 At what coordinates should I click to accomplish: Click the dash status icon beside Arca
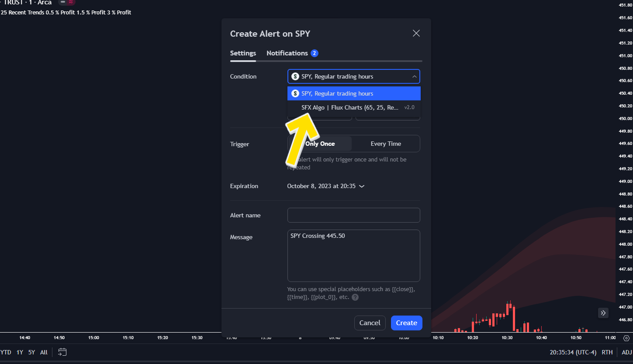(x=63, y=2)
